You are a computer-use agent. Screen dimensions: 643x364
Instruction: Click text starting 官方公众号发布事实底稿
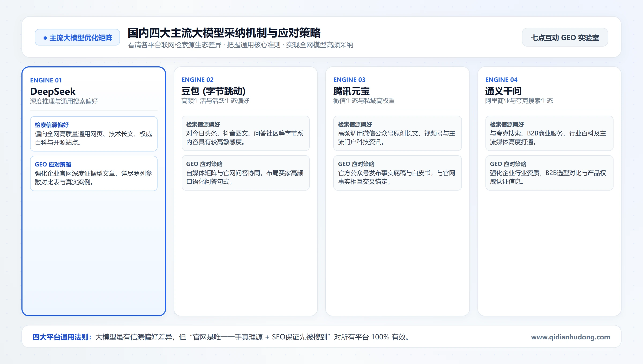[397, 177]
